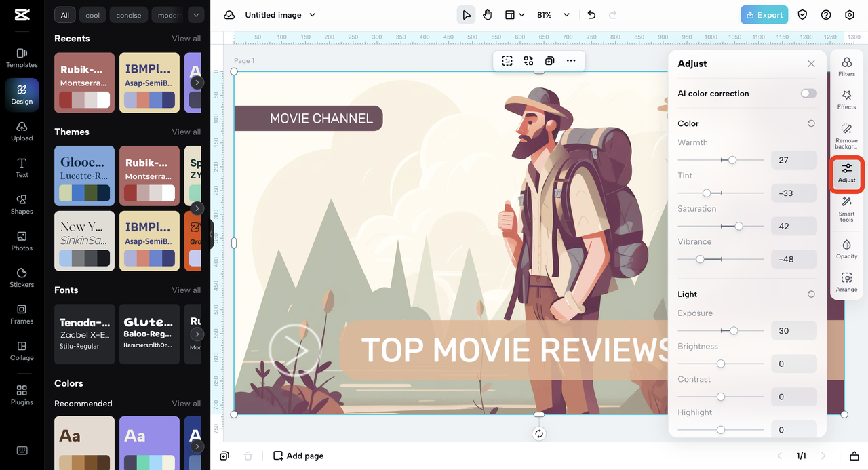The image size is (868, 470).
Task: View all Recents
Action: [x=186, y=39]
